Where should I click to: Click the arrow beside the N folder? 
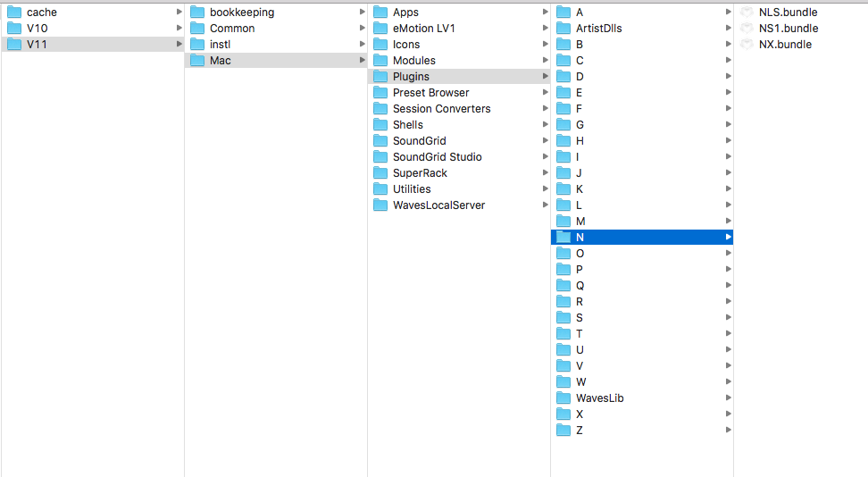pos(729,237)
